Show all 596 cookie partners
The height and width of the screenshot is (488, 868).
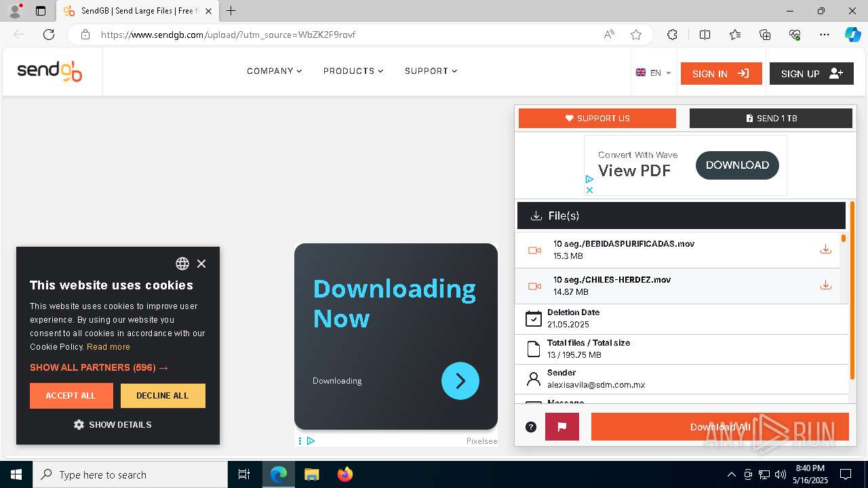99,367
